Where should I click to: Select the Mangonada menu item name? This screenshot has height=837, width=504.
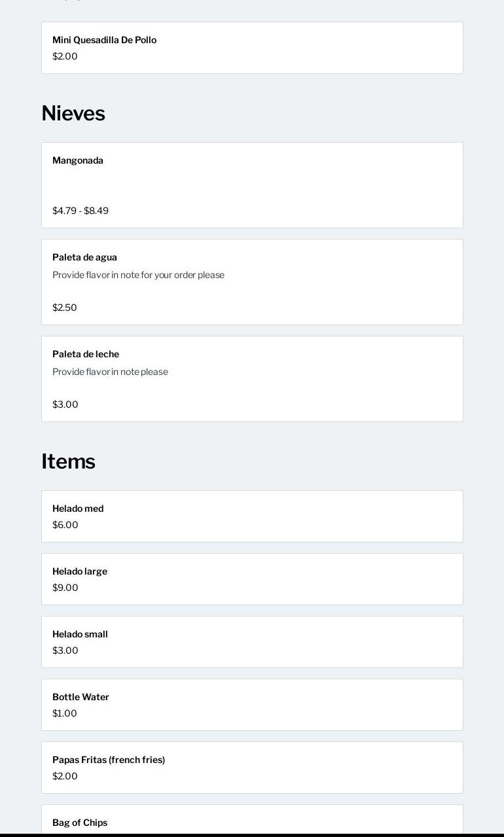pos(78,160)
